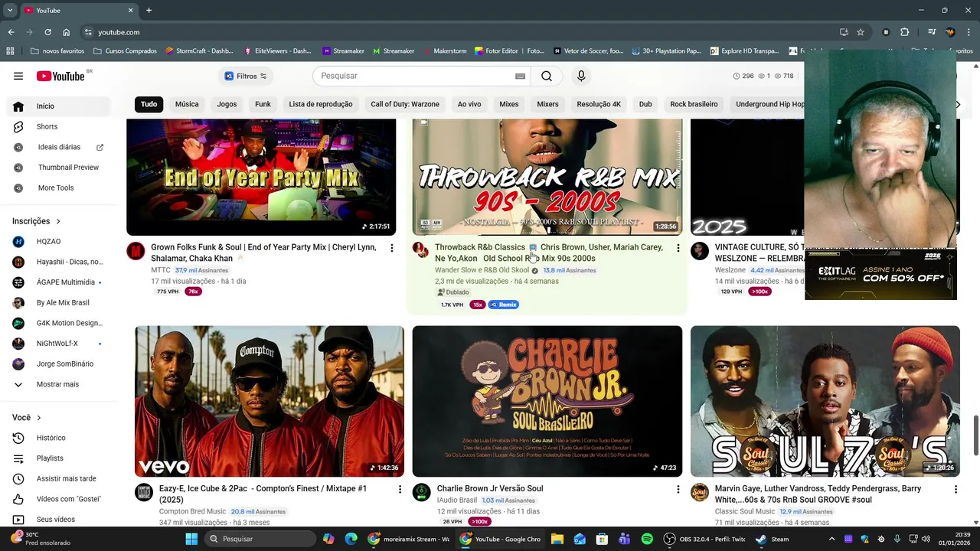Select the Funk filter chip
The width and height of the screenshot is (980, 551).
[x=263, y=104]
